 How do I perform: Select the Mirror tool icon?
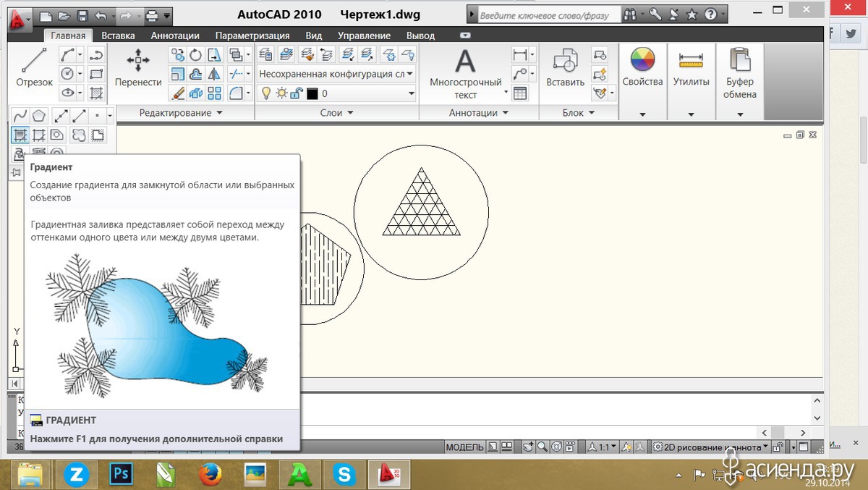coord(214,74)
